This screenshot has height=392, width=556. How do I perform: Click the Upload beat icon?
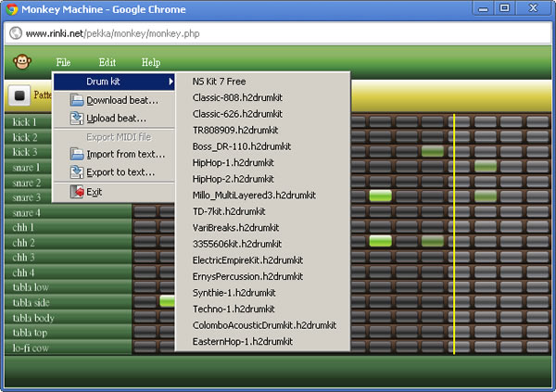tap(77, 118)
